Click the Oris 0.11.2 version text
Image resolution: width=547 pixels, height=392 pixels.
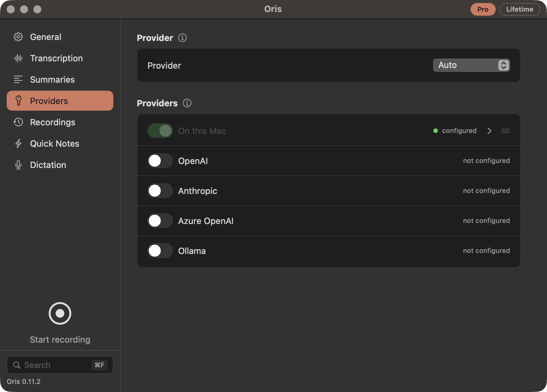24,382
